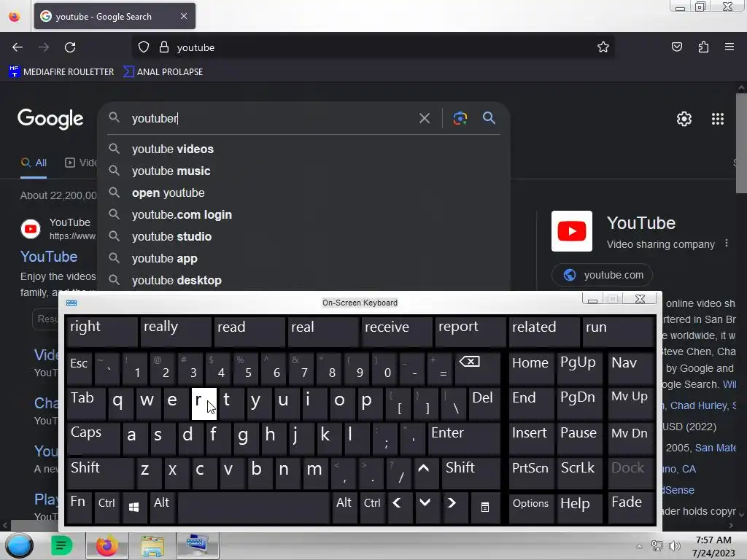Toggle the Fade key on keyboard

pos(631,507)
